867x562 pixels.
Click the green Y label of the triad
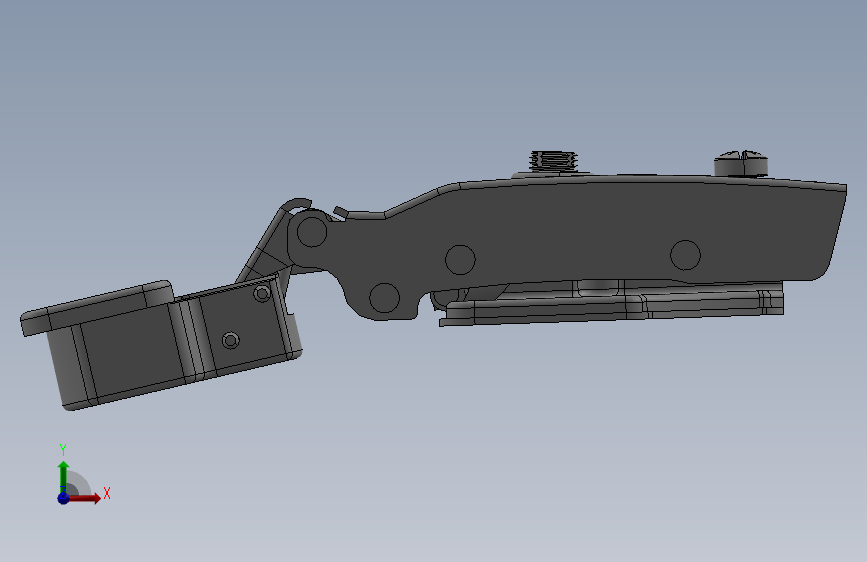click(x=63, y=450)
